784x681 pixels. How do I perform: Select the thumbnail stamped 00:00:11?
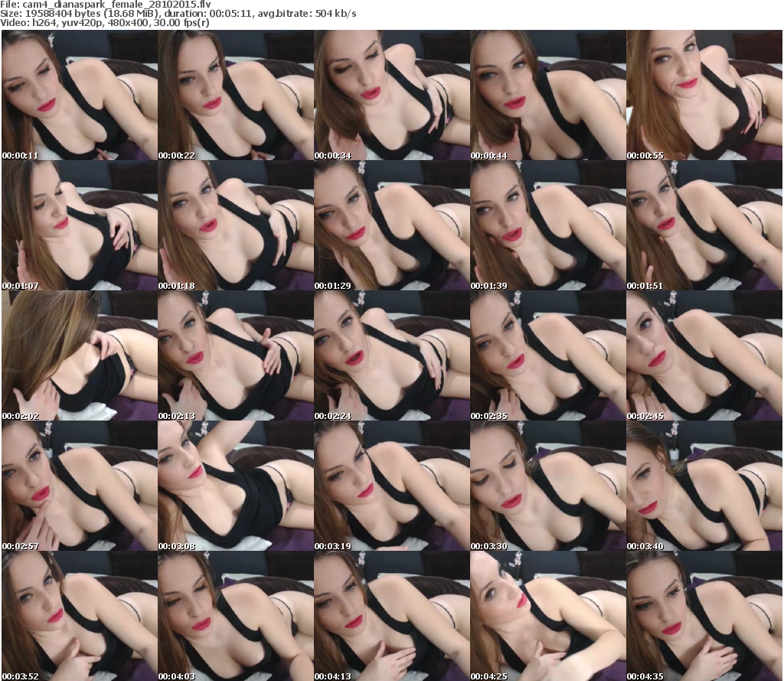[x=80, y=95]
